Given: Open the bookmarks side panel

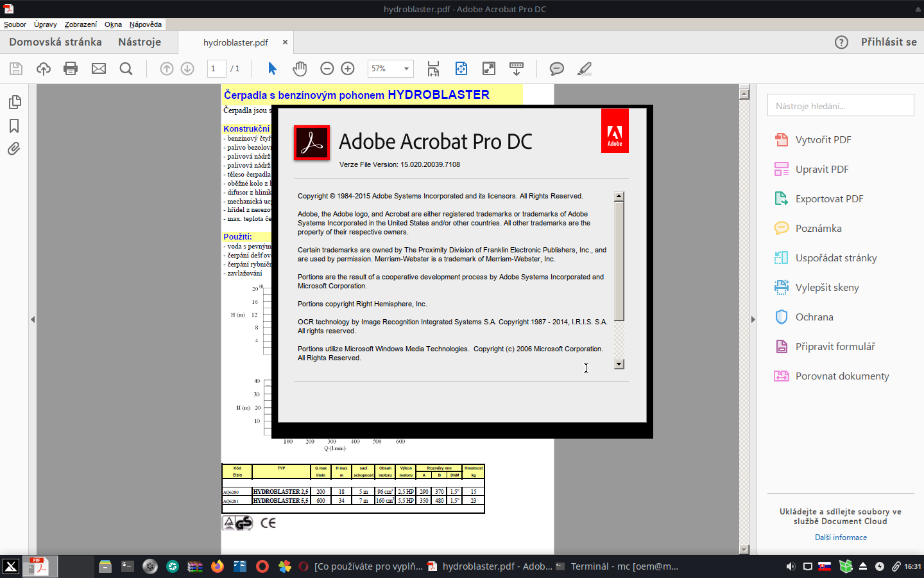Looking at the screenshot, I should 14,126.
